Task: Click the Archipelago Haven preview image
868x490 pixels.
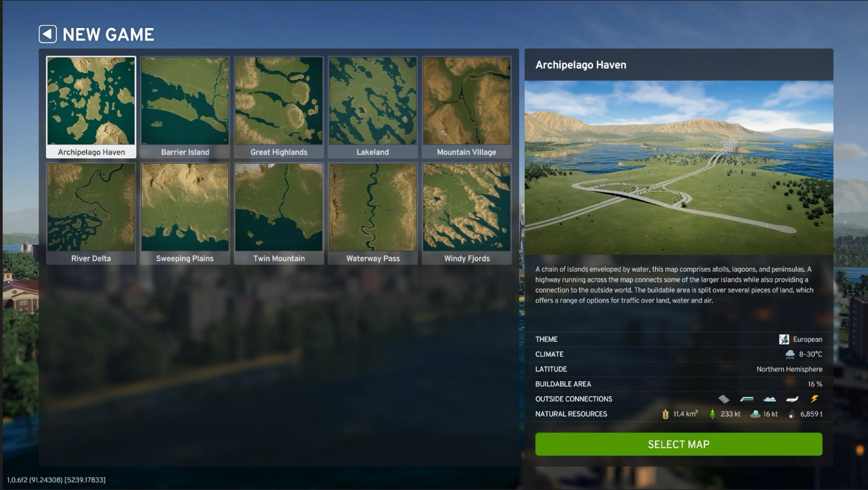Action: (679, 168)
